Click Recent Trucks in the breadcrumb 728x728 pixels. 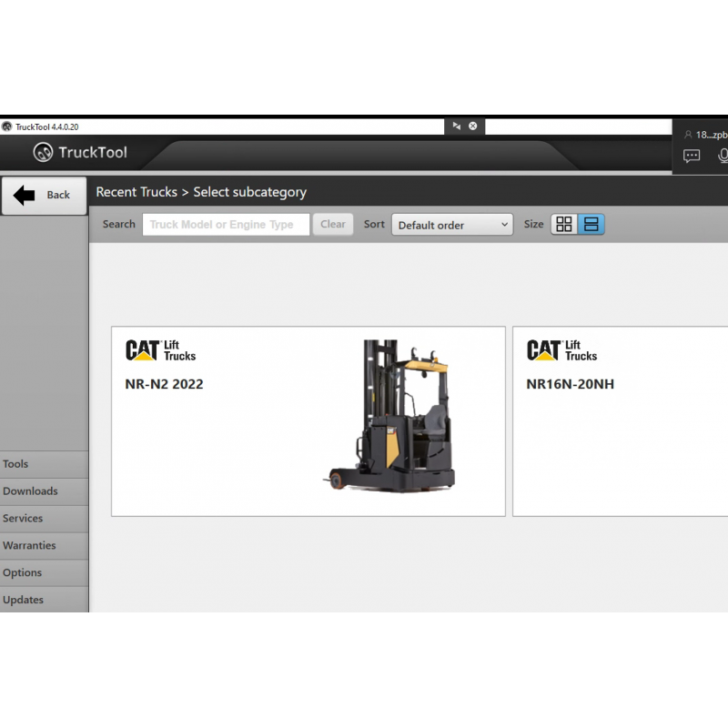[x=136, y=192]
